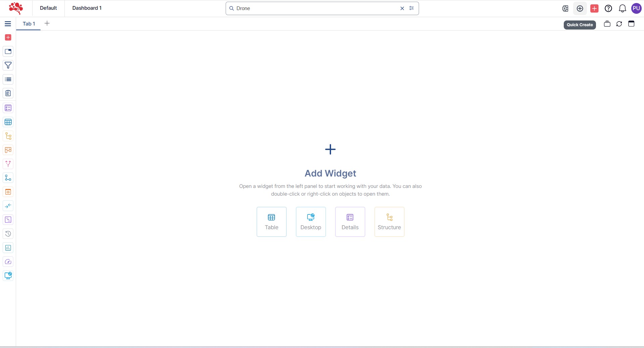
Task: Open the Excel import icon in header
Action: (565, 8)
